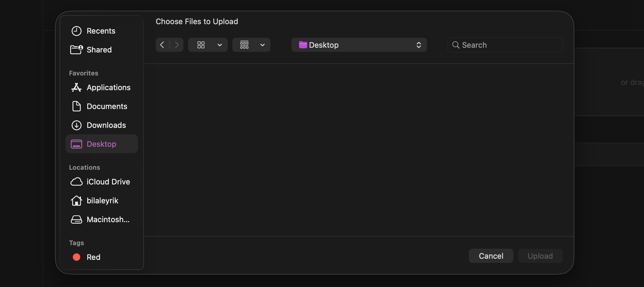Open Applications in Favorites
The width and height of the screenshot is (644, 287).
click(101, 88)
